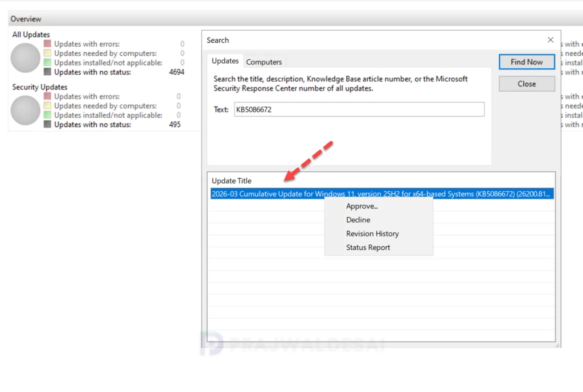This screenshot has width=583, height=392.
Task: Click green installed swatch under Security Updates
Action: (x=47, y=115)
